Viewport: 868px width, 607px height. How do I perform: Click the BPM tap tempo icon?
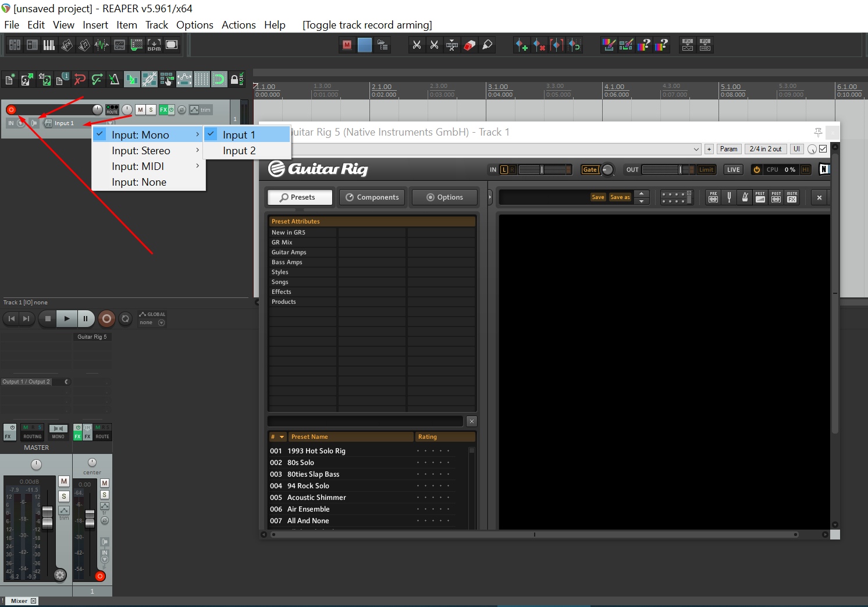(x=154, y=45)
